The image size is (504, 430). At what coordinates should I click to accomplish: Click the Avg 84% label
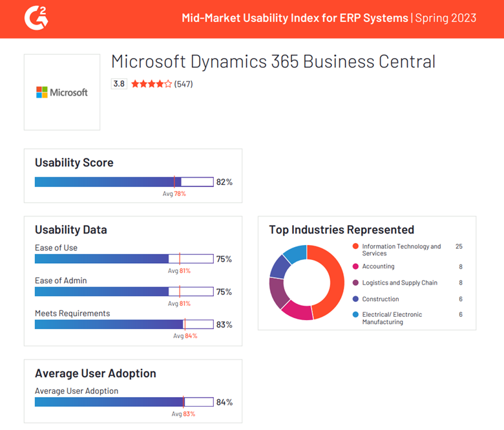point(185,336)
